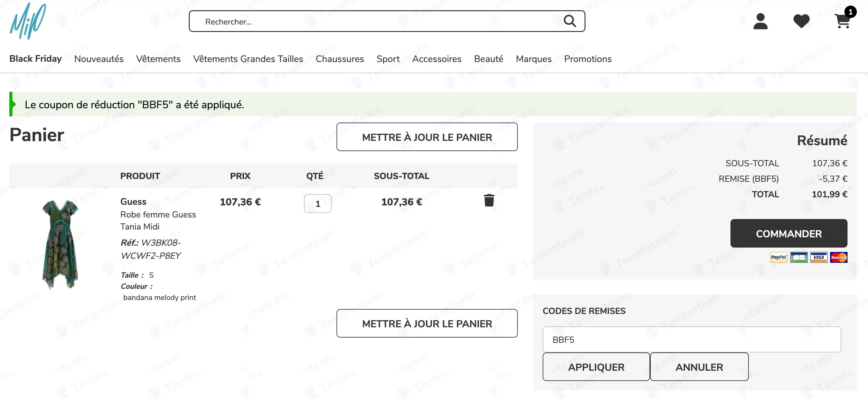
Task: Click the PayPal payment icon
Action: (778, 257)
